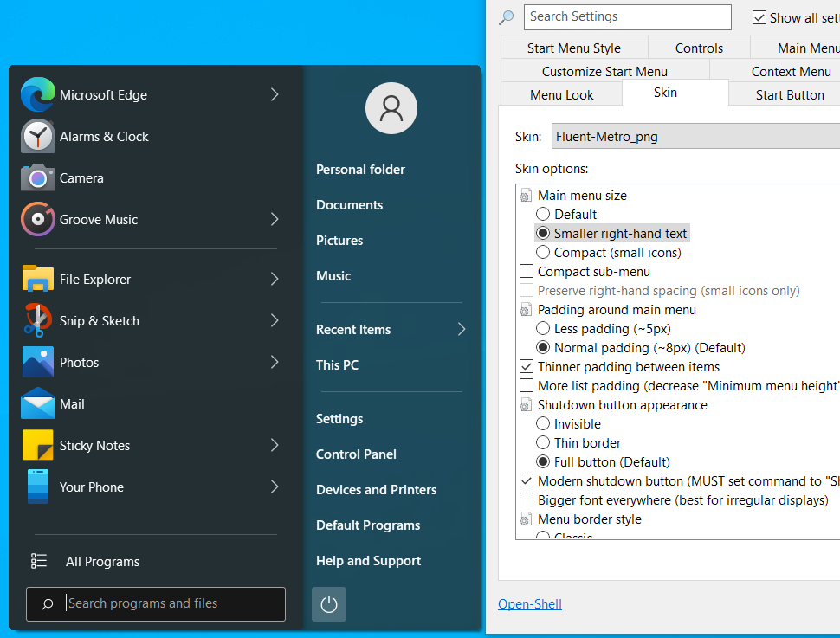Expand Microsoft Edge jump list arrow
The image size is (840, 638).
pos(275,95)
